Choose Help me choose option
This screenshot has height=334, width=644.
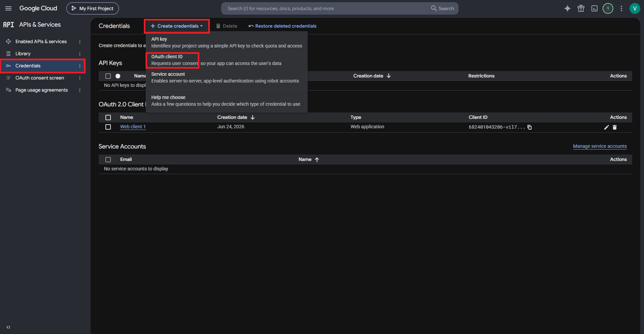click(227, 101)
